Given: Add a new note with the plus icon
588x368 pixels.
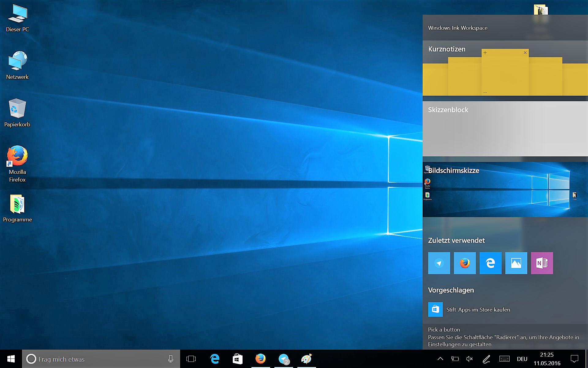Looking at the screenshot, I should (485, 53).
